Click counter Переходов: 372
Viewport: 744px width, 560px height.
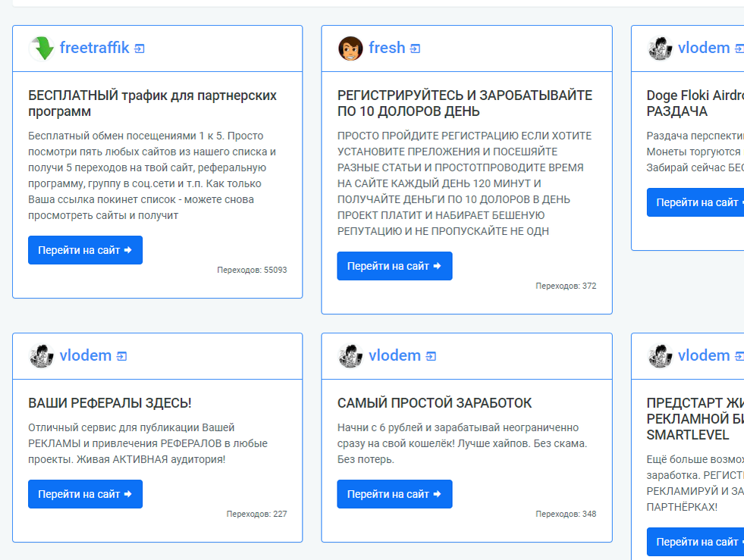(566, 286)
